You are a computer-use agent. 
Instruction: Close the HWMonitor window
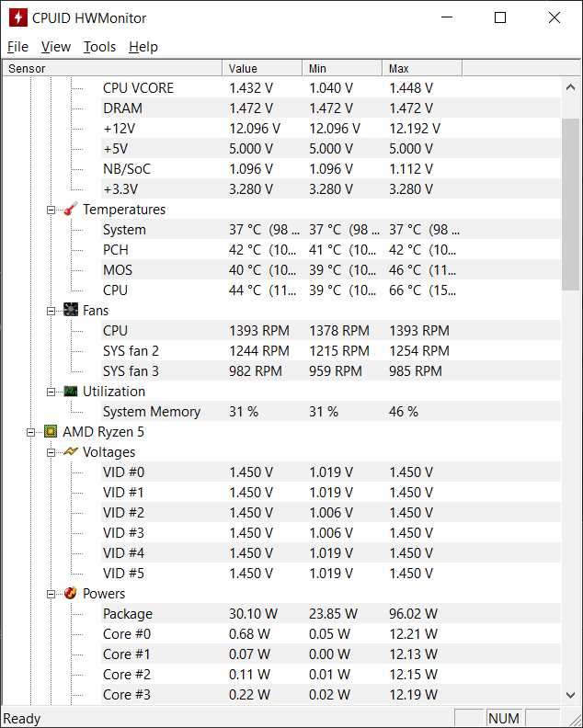(554, 17)
